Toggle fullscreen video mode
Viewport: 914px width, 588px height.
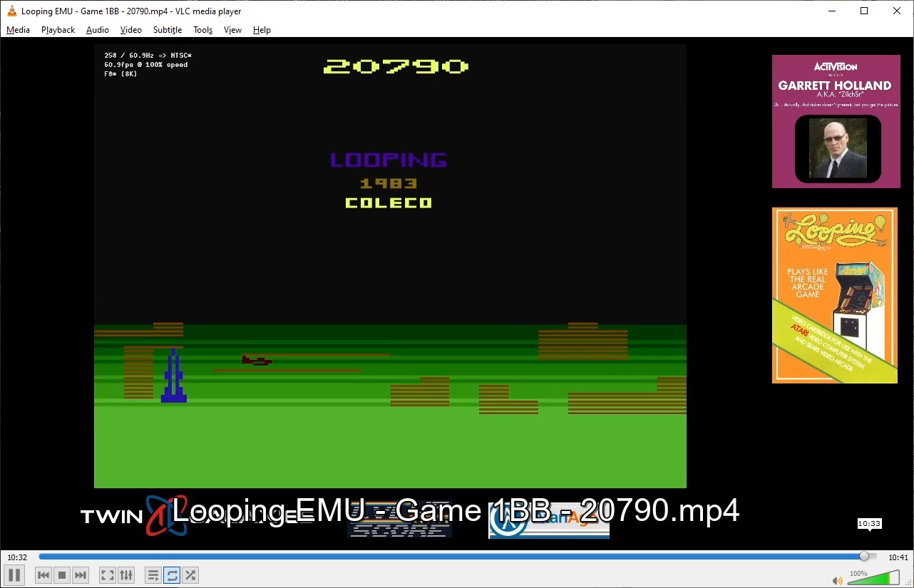pos(107,575)
